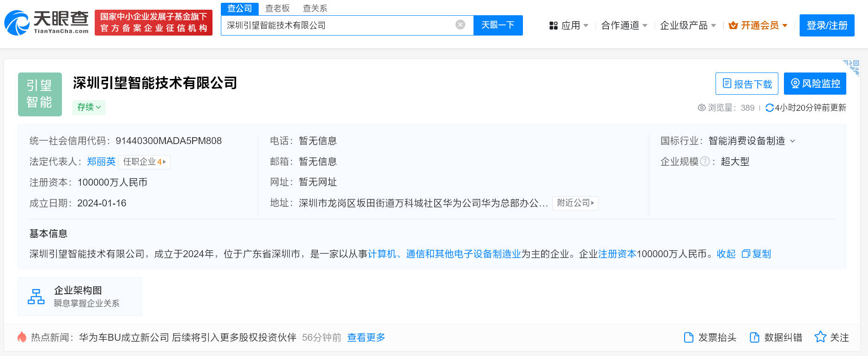Open 风险监控 risk monitoring
The image size is (868, 356).
point(815,84)
